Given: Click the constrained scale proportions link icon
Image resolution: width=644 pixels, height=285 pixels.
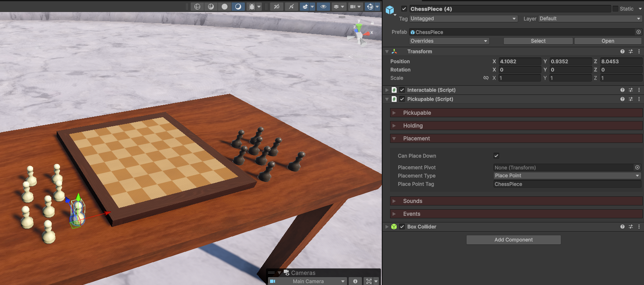Looking at the screenshot, I should pos(486,78).
